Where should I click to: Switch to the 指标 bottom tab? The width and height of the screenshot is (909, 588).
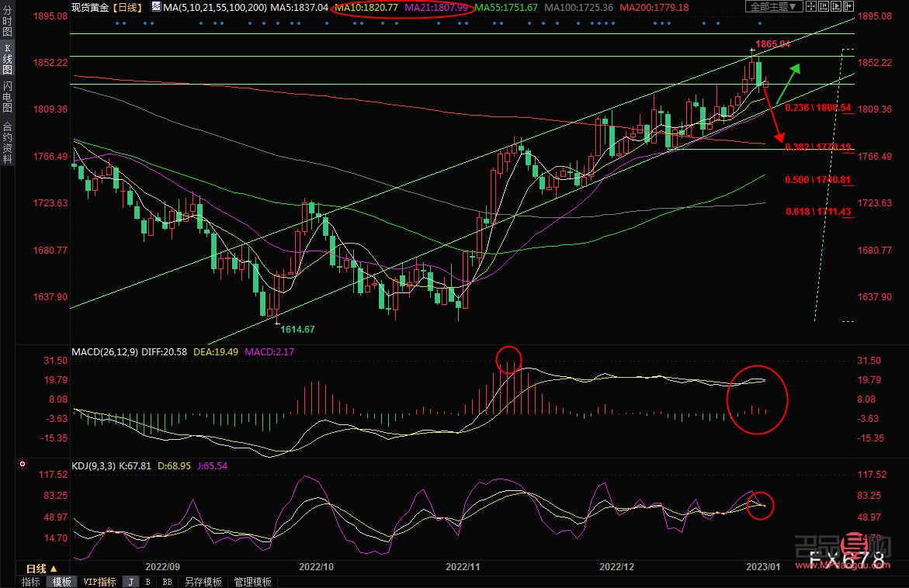point(31,582)
